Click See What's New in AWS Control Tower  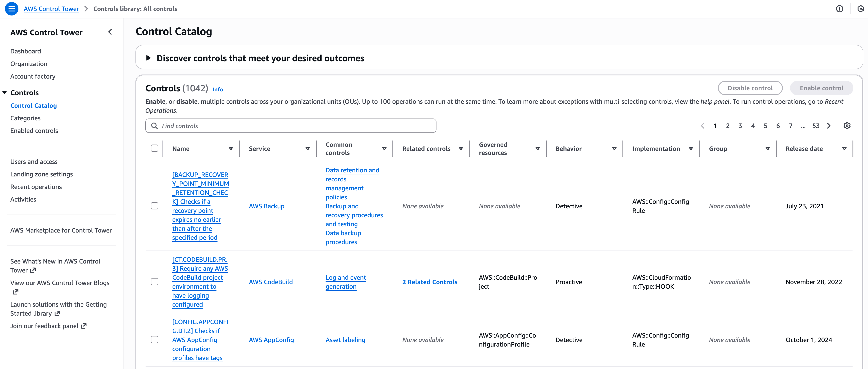coord(55,266)
